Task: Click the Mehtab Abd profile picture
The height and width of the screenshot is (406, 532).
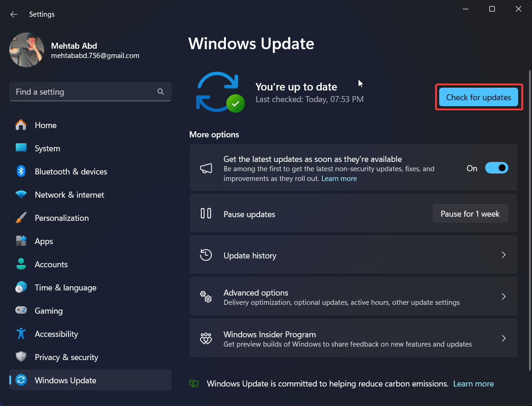Action: [x=26, y=50]
